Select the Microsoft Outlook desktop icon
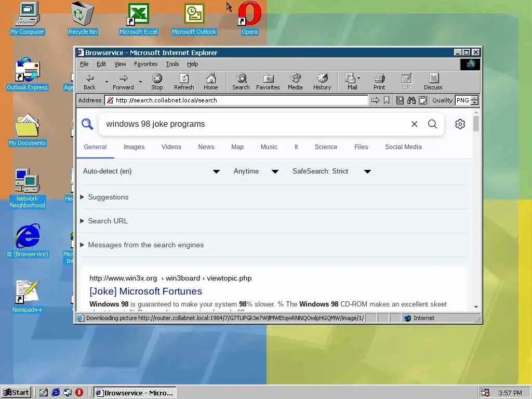The image size is (532, 399). (194, 19)
